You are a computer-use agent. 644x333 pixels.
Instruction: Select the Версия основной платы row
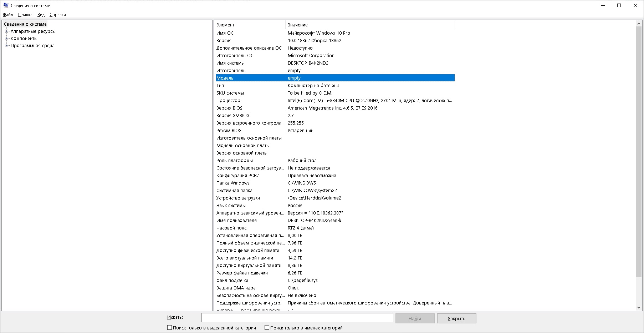click(335, 153)
